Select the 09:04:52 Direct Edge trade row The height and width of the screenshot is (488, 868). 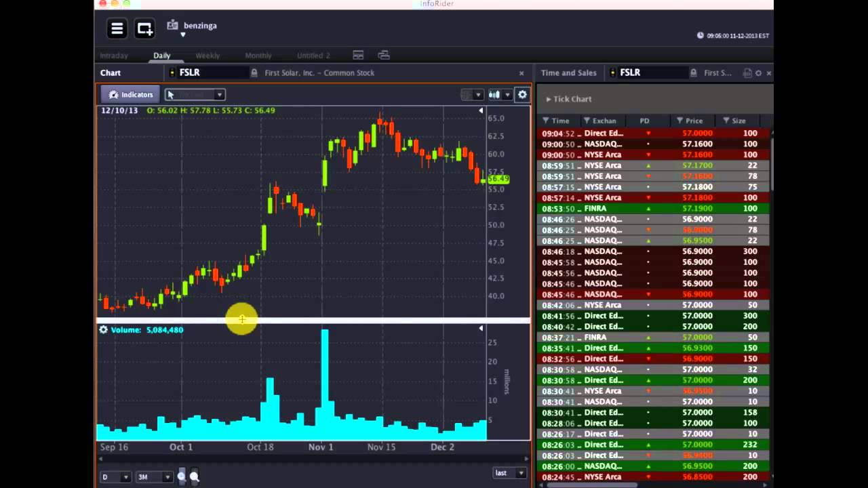tap(653, 134)
